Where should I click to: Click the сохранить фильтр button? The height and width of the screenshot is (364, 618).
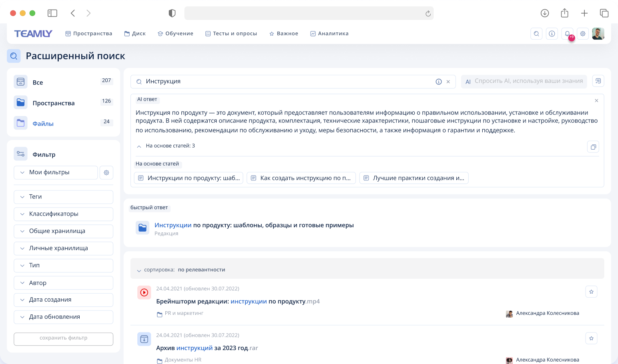tap(63, 339)
